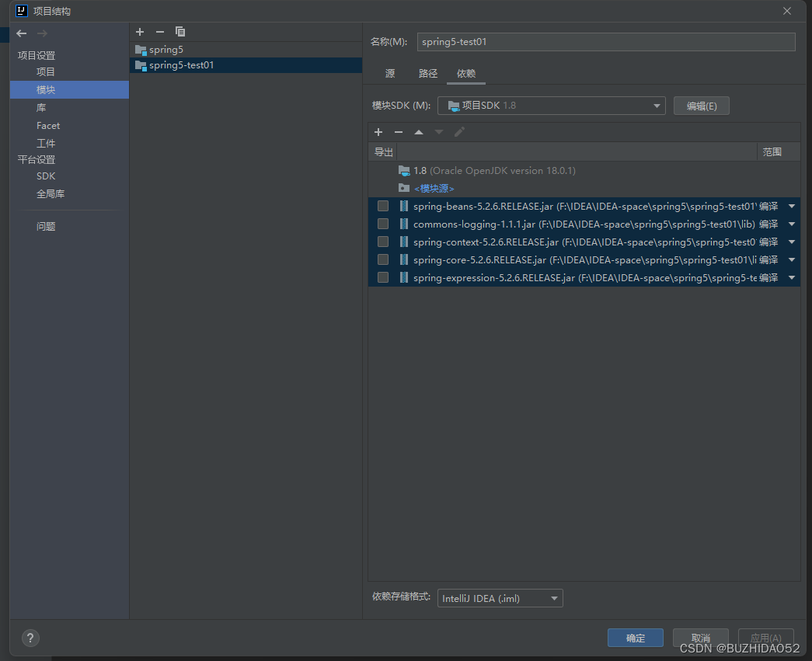Toggle export checkbox for spring-context jar

pos(383,242)
